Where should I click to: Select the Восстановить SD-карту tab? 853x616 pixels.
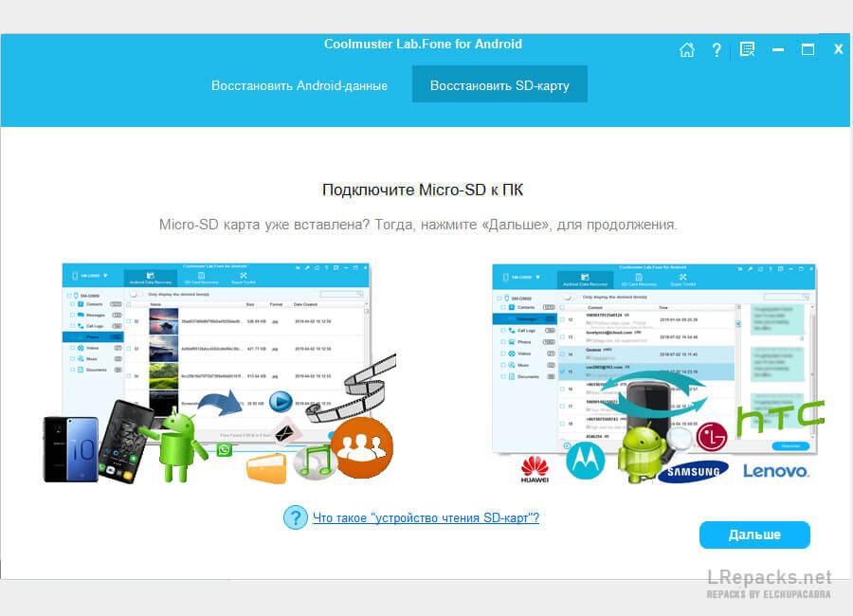(x=499, y=84)
